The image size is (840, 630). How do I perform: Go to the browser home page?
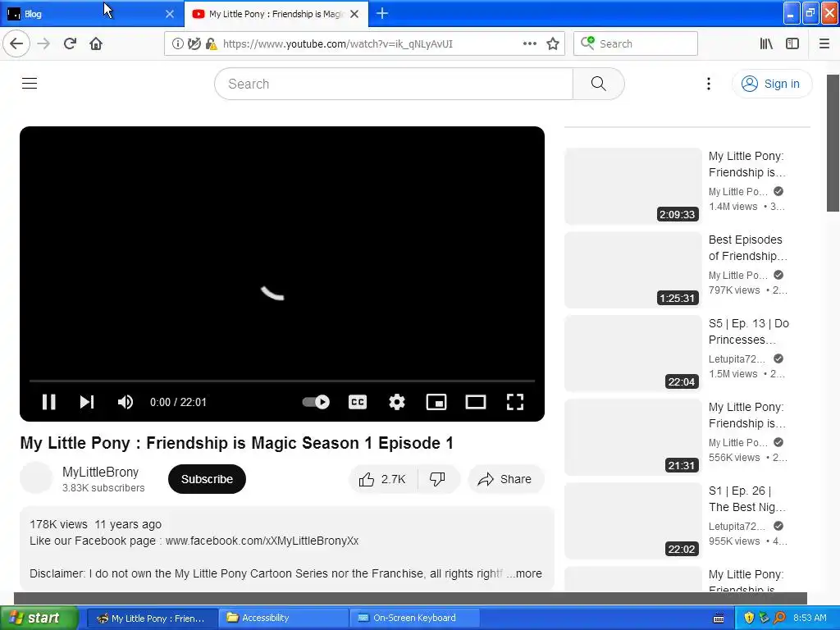[x=96, y=44]
